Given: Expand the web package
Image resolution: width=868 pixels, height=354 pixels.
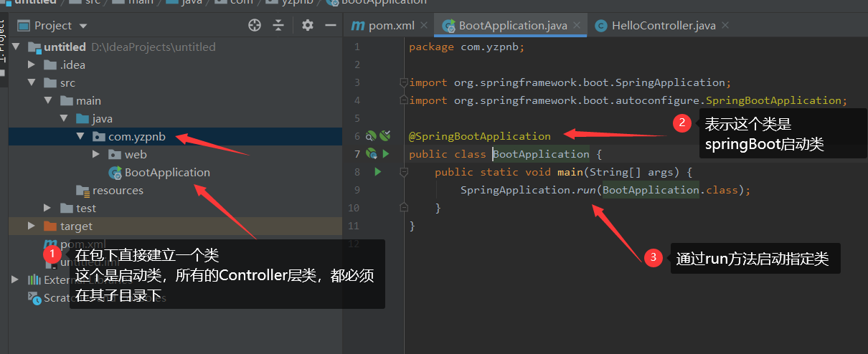Looking at the screenshot, I should pyautogui.click(x=97, y=154).
